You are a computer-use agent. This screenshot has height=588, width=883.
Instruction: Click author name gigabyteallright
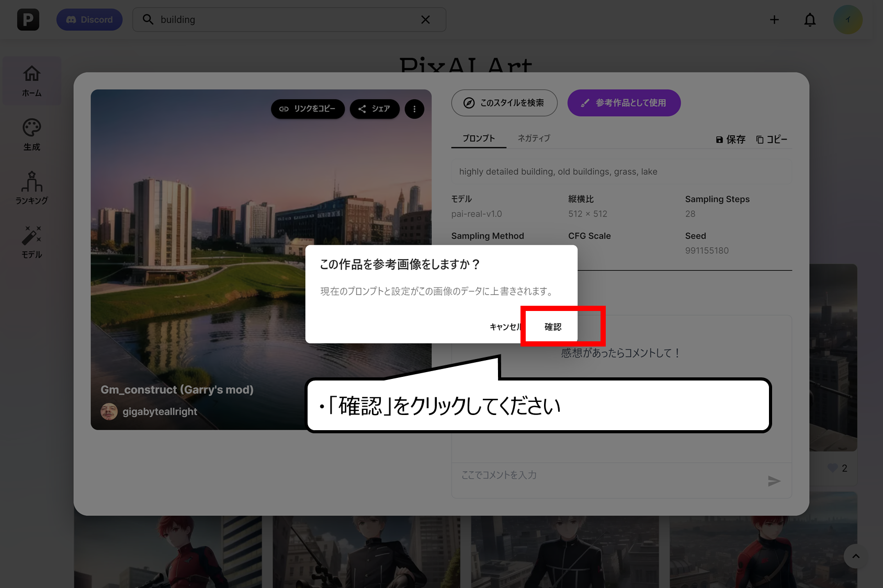160,412
